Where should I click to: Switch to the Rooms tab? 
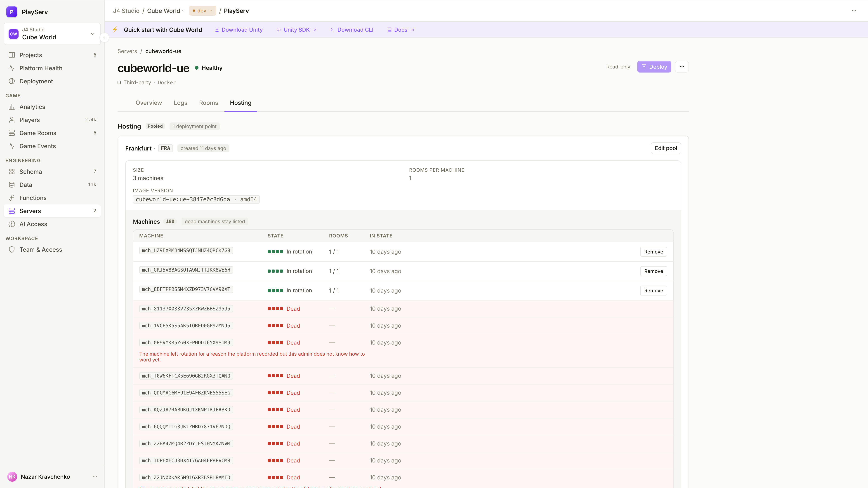pos(208,103)
